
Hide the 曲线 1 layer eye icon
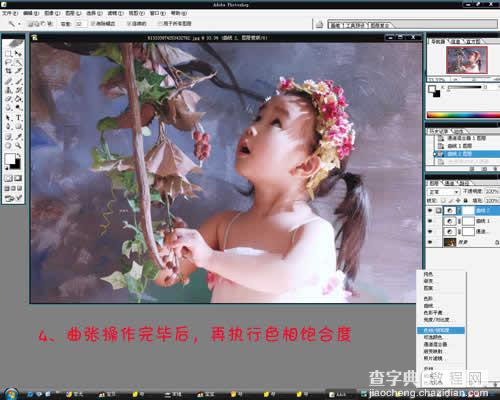pos(430,221)
